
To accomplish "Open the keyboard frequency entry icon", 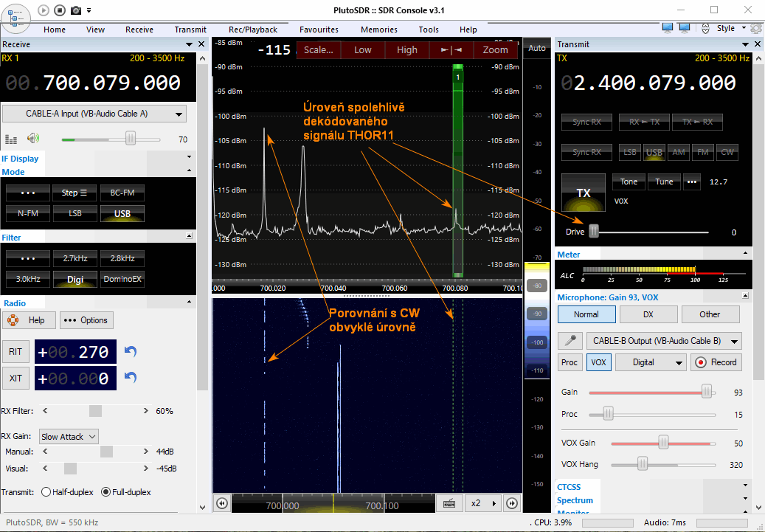I will [449, 503].
